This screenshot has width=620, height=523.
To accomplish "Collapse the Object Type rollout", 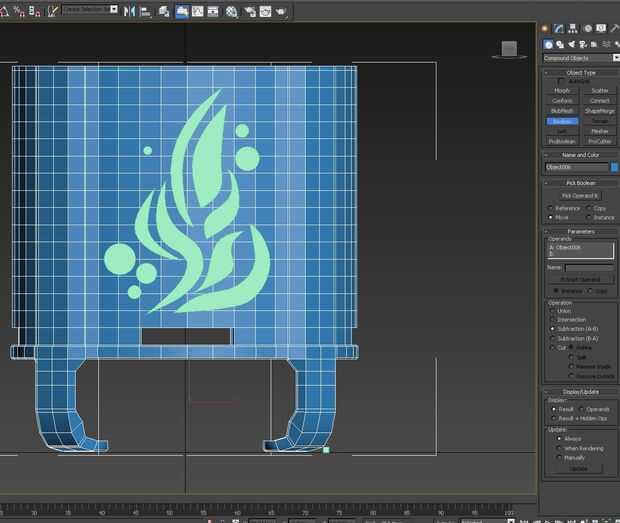I will 580,72.
